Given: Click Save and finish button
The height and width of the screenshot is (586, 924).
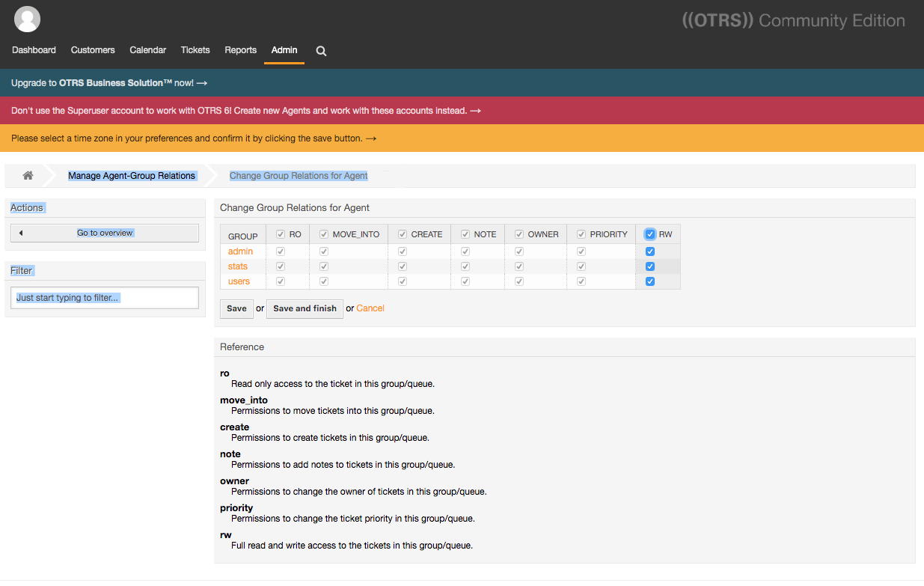Looking at the screenshot, I should pos(305,308).
